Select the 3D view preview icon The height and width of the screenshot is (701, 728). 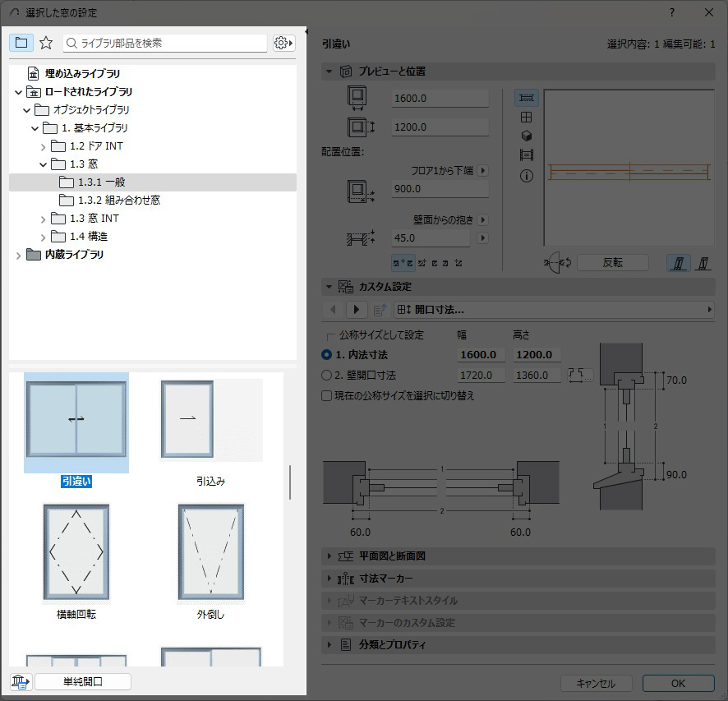point(527,136)
